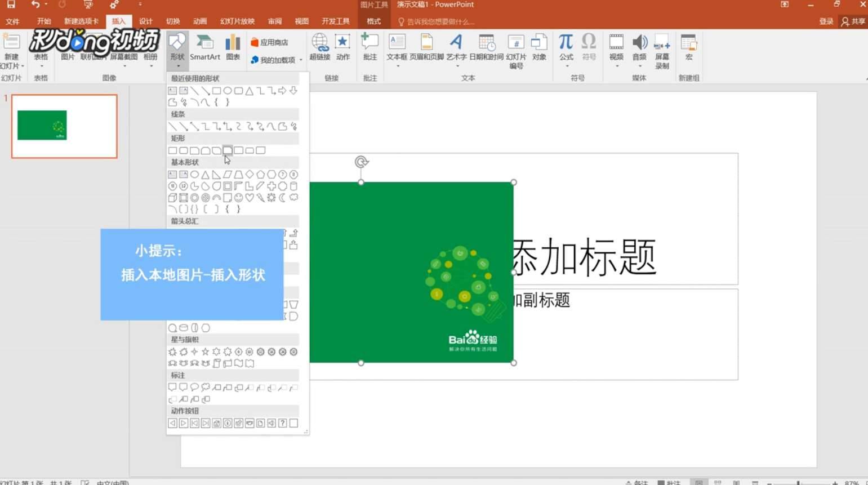
Task: Select the smiley face shape
Action: 239,198
